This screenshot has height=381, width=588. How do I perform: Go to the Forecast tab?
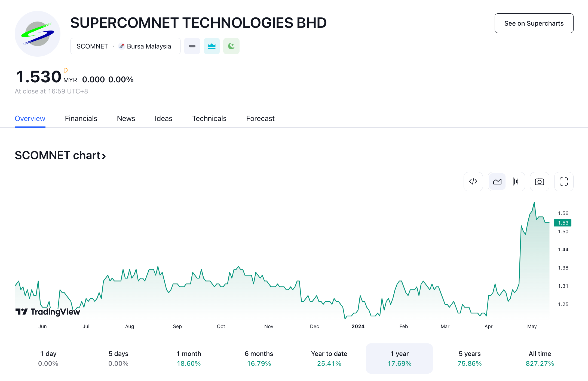(260, 119)
